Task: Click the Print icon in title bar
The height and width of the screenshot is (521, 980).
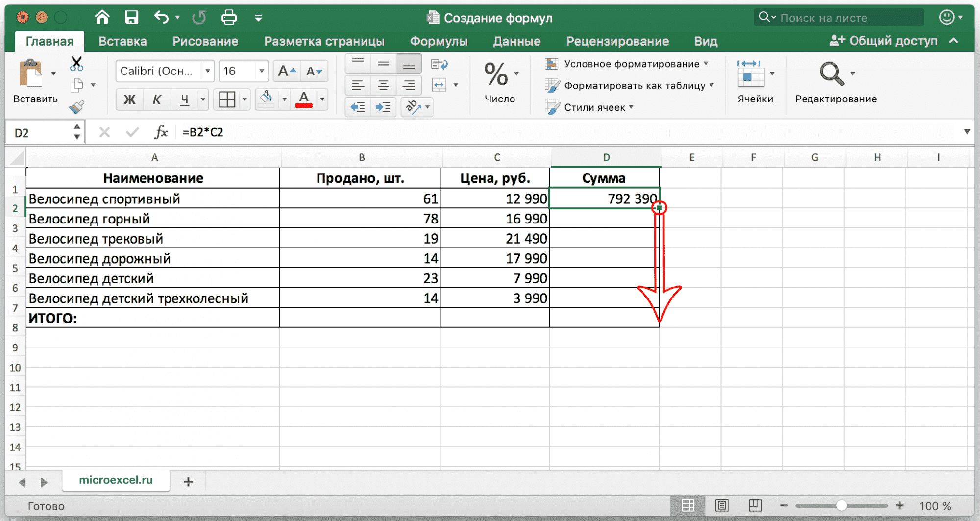Action: click(x=229, y=18)
